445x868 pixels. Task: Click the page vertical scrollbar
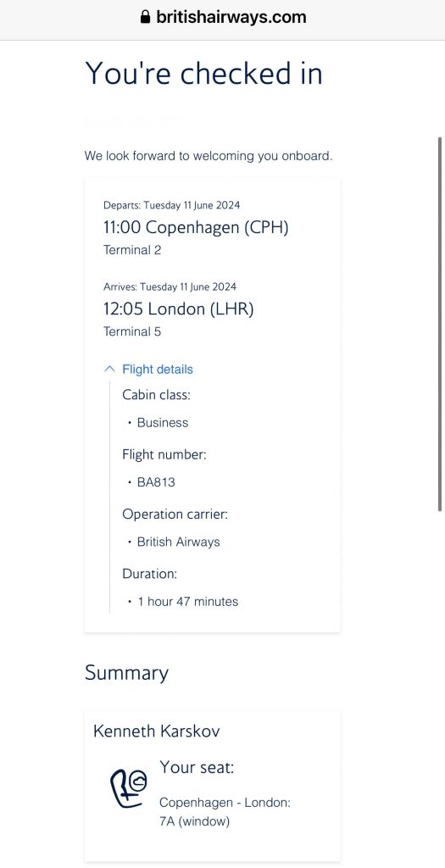pos(441,324)
